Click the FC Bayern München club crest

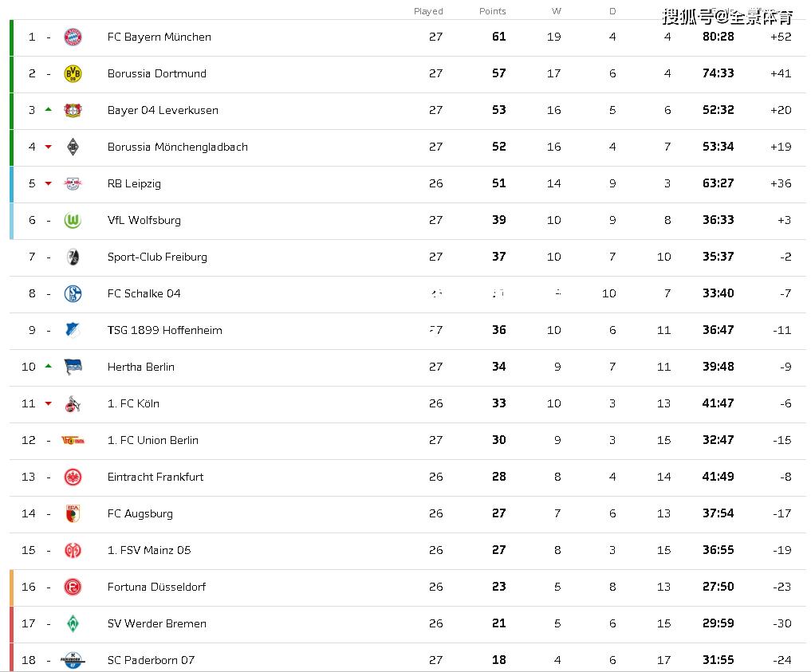[x=73, y=37]
